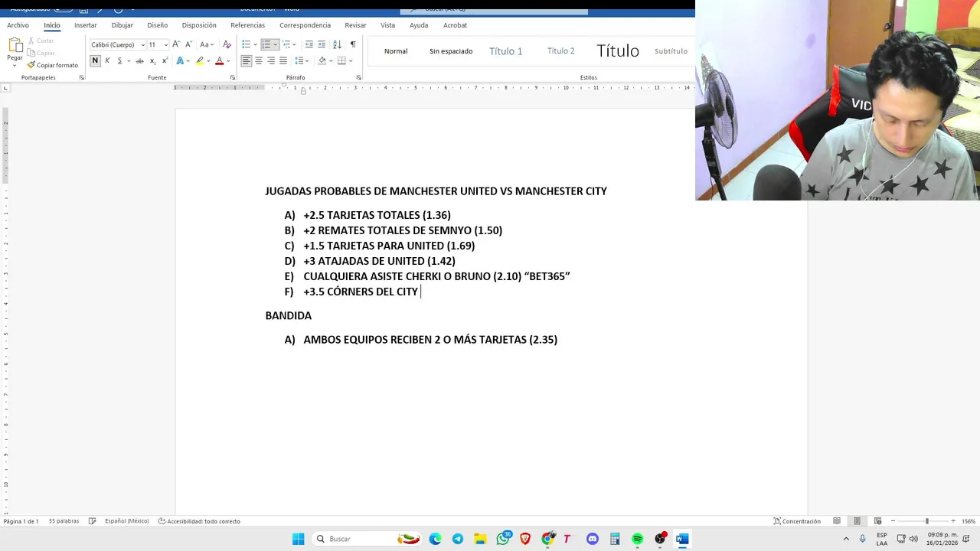The height and width of the screenshot is (551, 980).
Task: Clear all formatting icon
Action: click(227, 44)
